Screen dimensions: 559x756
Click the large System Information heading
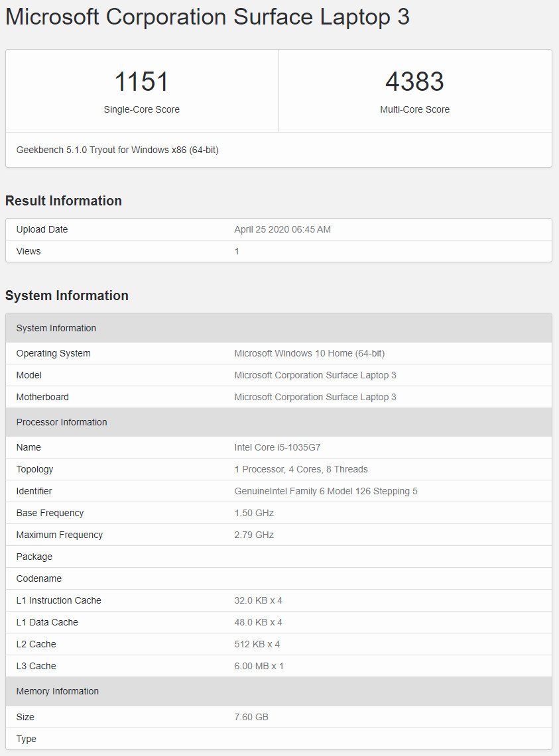click(x=66, y=296)
